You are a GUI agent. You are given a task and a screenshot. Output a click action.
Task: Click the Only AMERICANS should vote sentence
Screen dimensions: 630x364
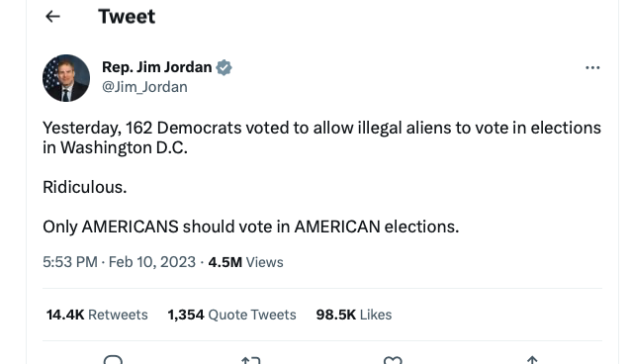251,227
